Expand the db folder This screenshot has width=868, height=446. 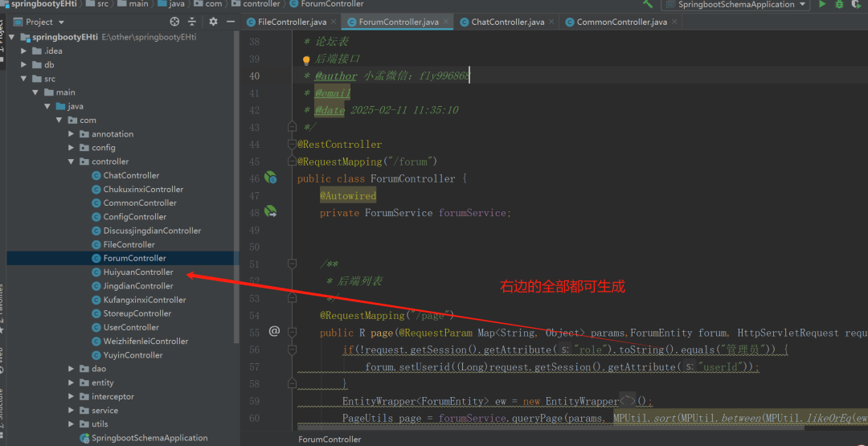click(23, 65)
